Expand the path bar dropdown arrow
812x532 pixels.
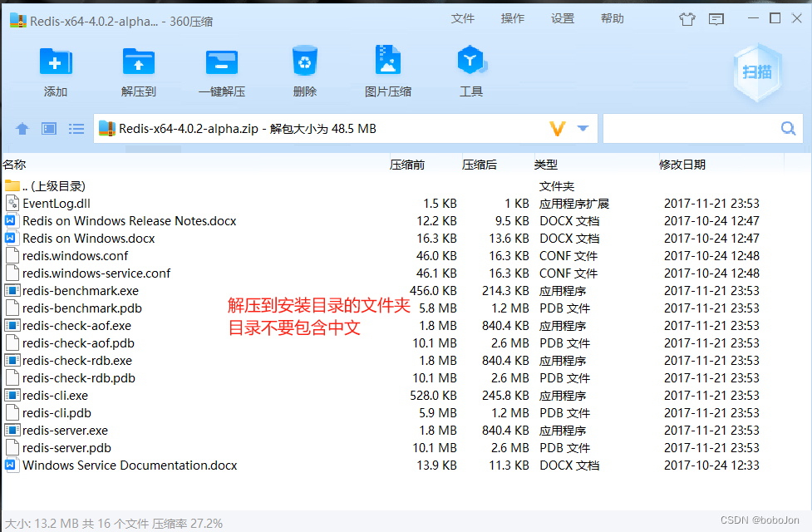coord(583,129)
